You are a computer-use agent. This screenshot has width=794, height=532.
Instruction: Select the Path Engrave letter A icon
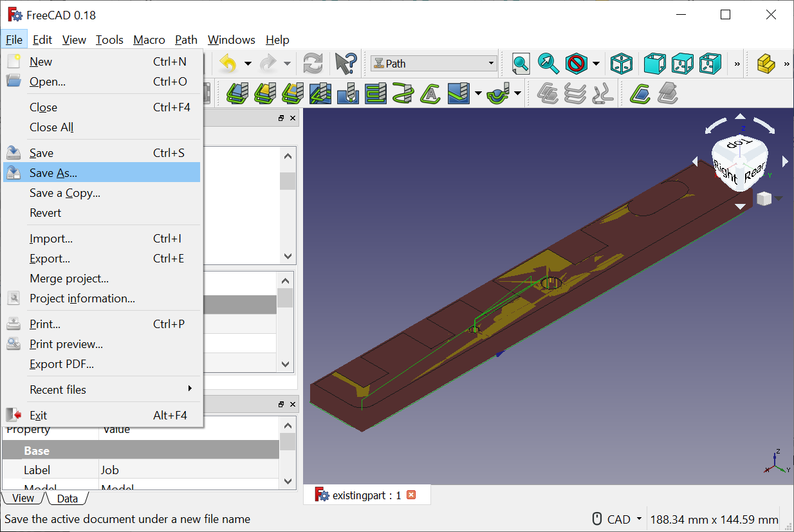point(431,93)
